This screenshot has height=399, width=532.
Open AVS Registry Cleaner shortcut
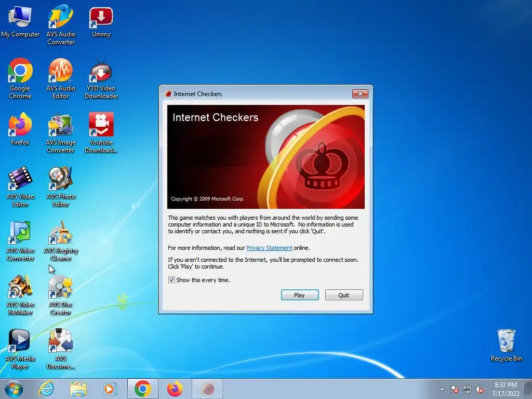coord(61,241)
